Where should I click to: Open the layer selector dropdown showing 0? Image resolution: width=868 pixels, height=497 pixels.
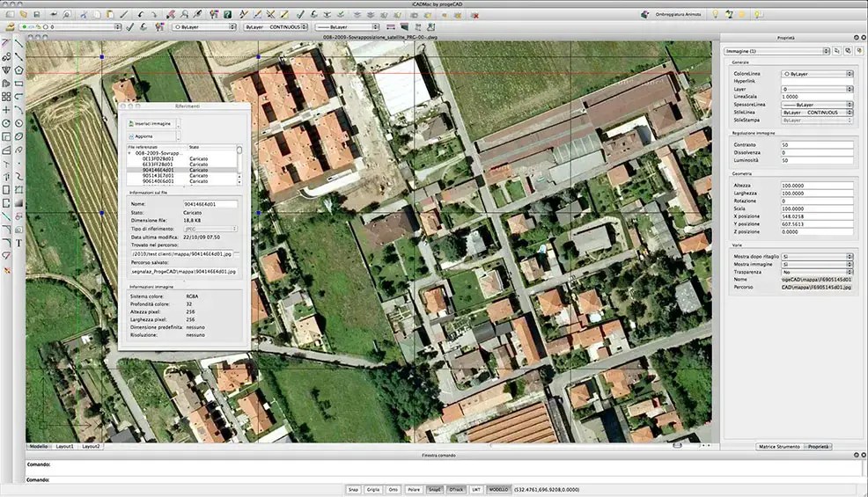pyautogui.click(x=70, y=26)
